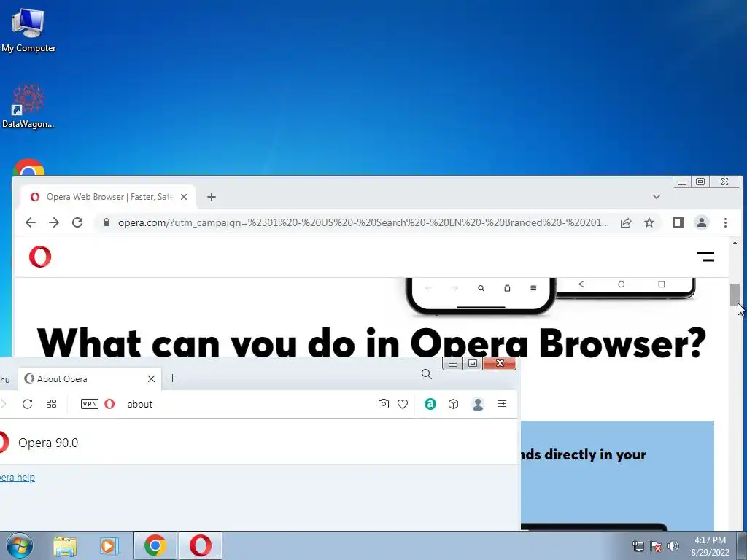Select the Opera 90.0 version text
The width and height of the screenshot is (747, 560).
(48, 443)
